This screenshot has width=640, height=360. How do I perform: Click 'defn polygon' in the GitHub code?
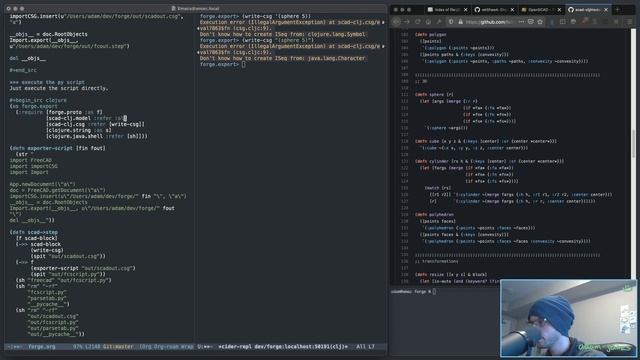coord(432,35)
